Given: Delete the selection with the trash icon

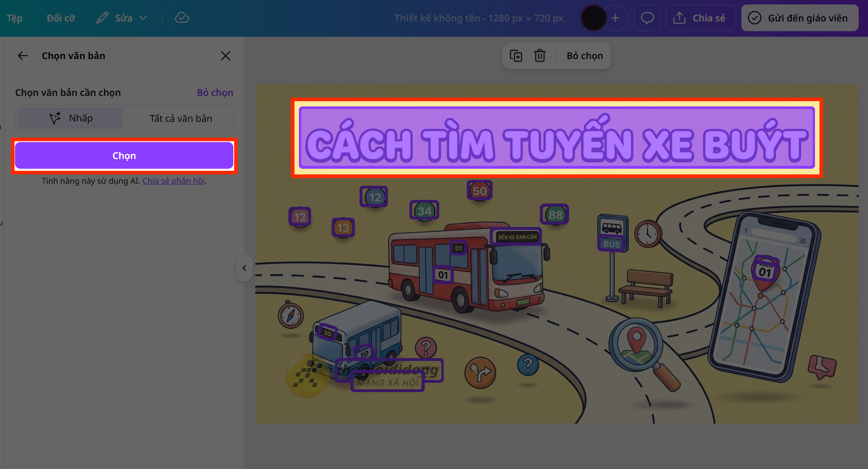Looking at the screenshot, I should click(x=540, y=55).
